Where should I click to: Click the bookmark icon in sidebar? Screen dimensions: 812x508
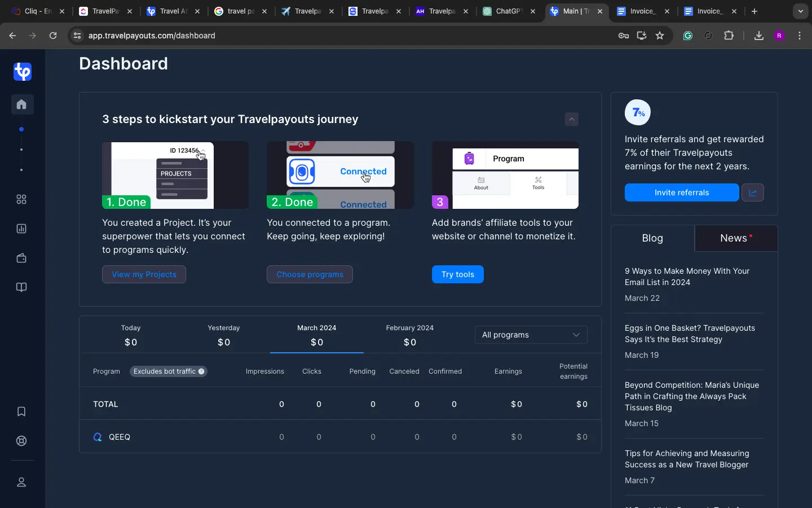(x=21, y=411)
